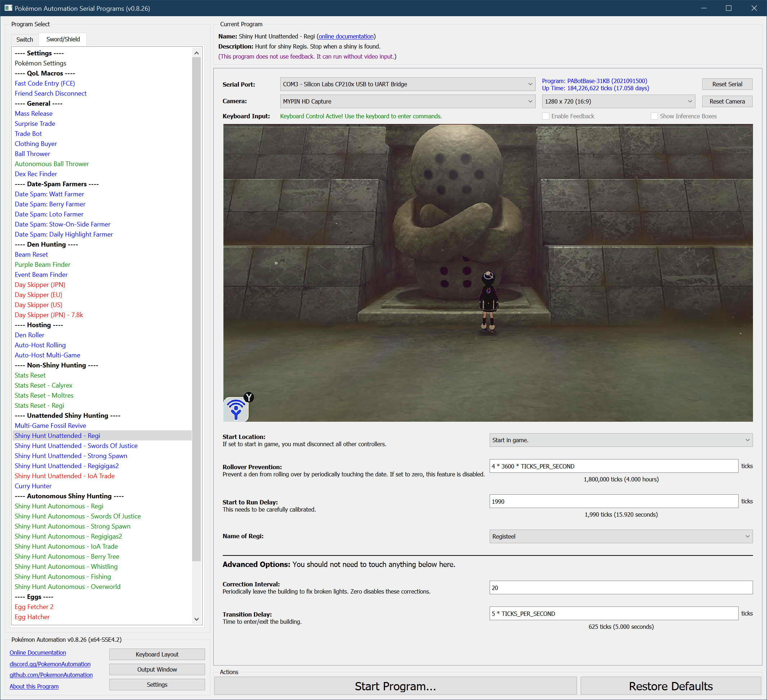The image size is (767, 700).
Task: Select Shiny Hunt Autonomous - Regi program
Action: tap(59, 507)
